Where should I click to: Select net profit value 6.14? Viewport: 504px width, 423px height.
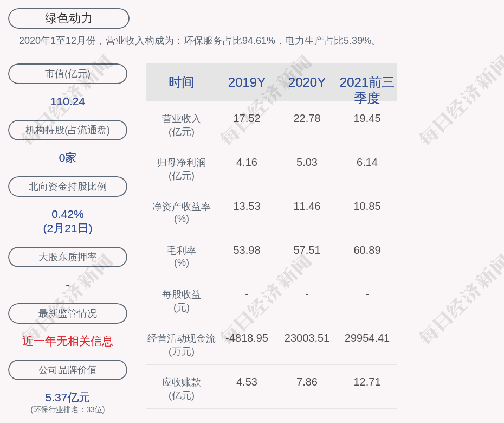[x=367, y=162]
